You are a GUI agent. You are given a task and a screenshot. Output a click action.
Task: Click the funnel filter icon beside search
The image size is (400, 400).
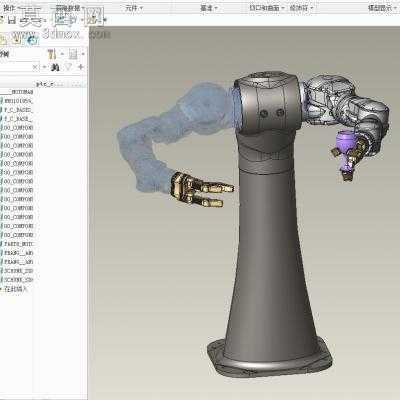69,67
